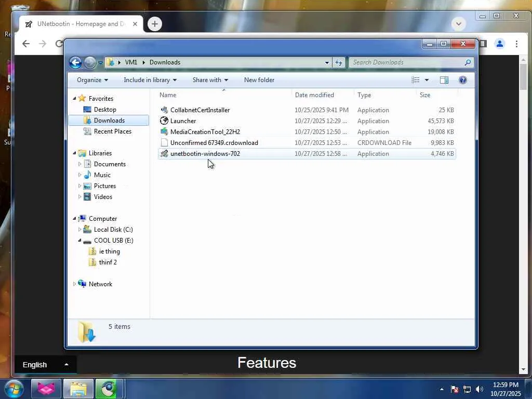Screen dimensions: 532x399
Task: Open the English language selector on the webpage
Action: pyautogui.click(x=46, y=365)
